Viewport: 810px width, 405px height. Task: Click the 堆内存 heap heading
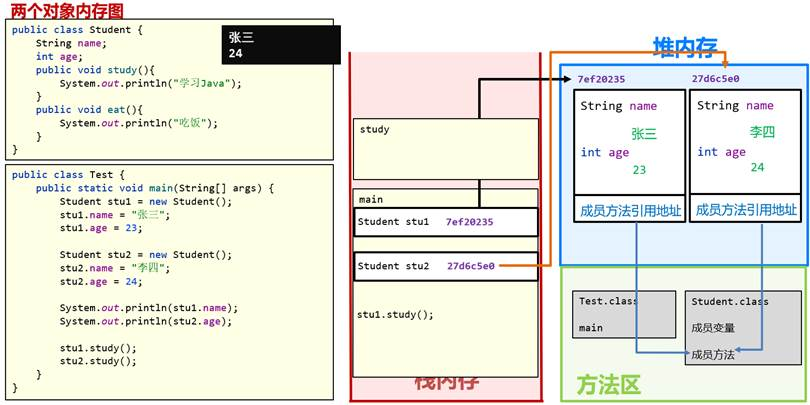point(686,49)
